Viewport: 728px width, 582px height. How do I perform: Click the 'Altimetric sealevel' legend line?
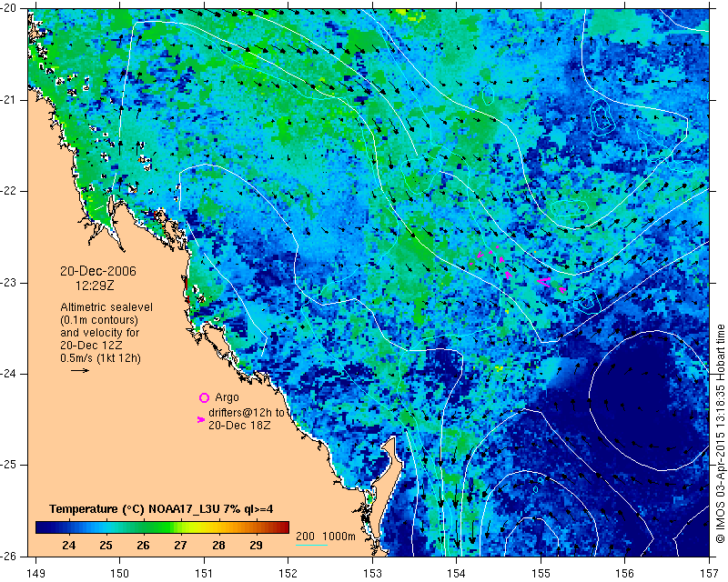tap(106, 307)
